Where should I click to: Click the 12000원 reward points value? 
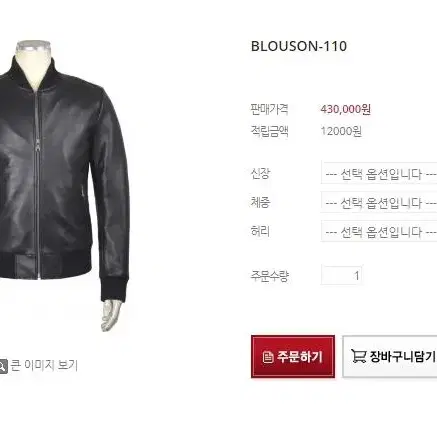[x=341, y=131]
